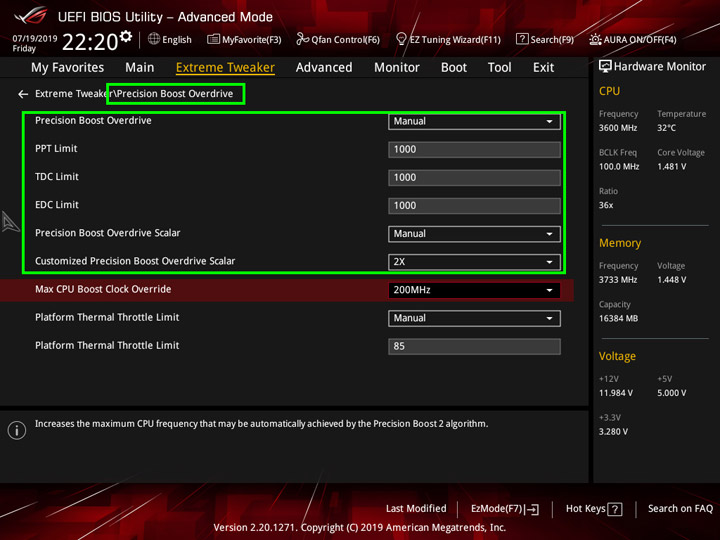Click the ROG logo
This screenshot has height=540, width=720.
[x=31, y=16]
